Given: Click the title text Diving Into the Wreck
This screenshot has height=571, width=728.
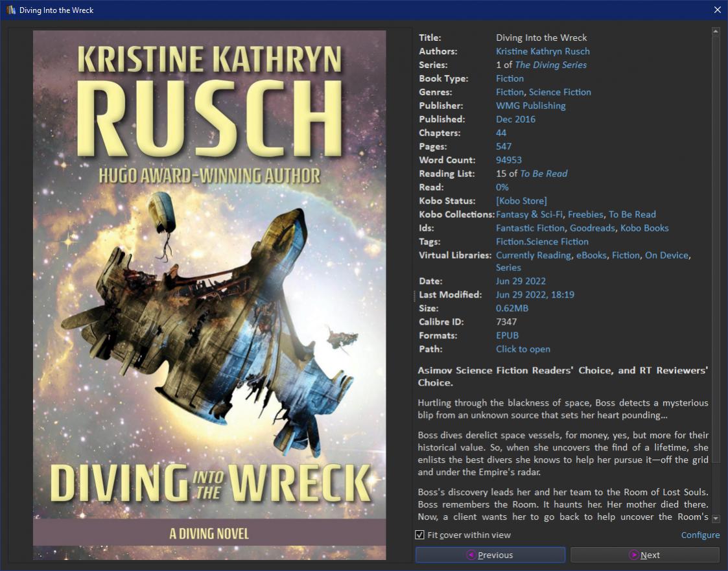Looking at the screenshot, I should 541,38.
